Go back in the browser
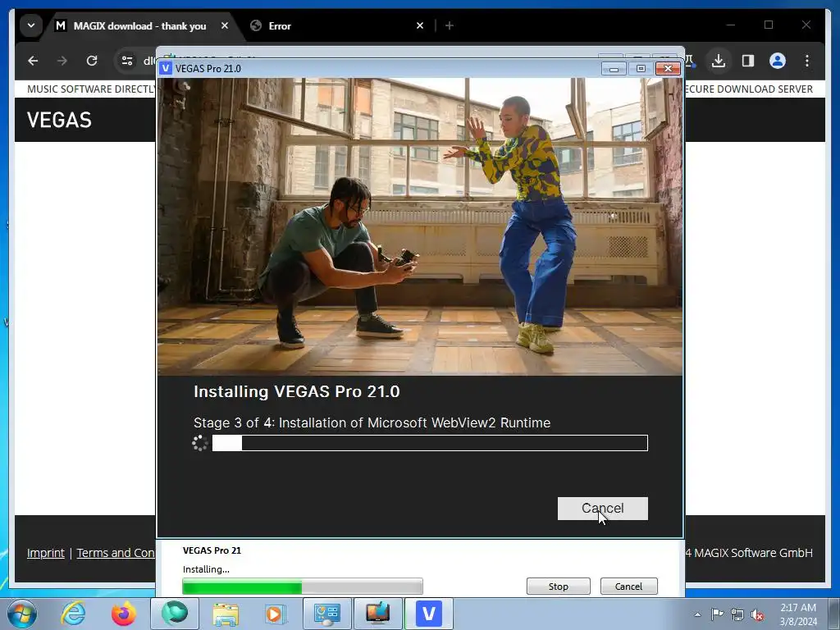840x630 pixels. tap(33, 61)
